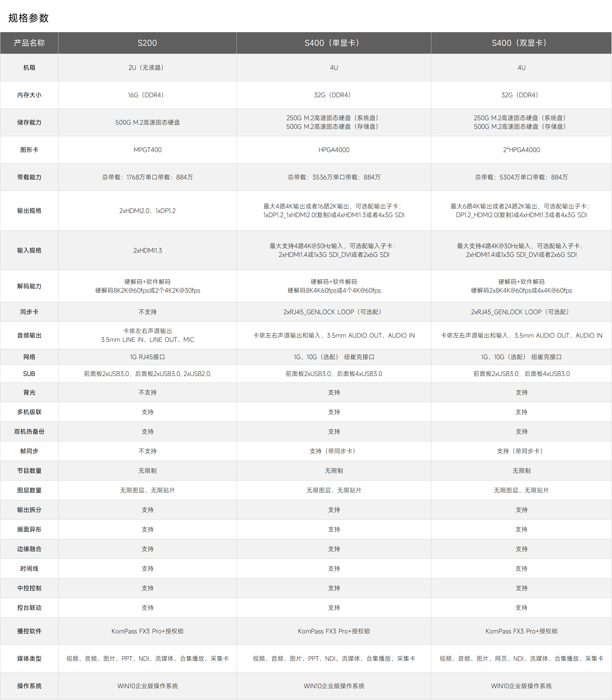612x700 pixels.
Task: Click S200 背光 不支持 cell
Action: tap(147, 393)
